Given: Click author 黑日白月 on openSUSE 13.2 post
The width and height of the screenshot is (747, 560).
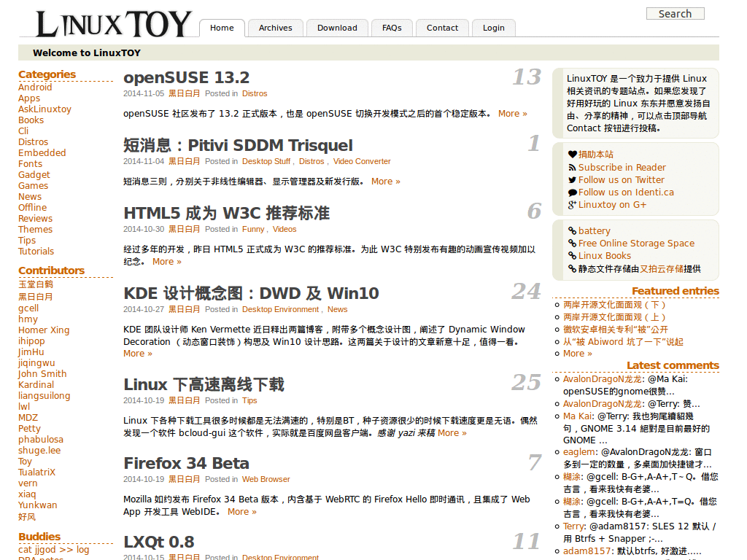Looking at the screenshot, I should [x=185, y=94].
